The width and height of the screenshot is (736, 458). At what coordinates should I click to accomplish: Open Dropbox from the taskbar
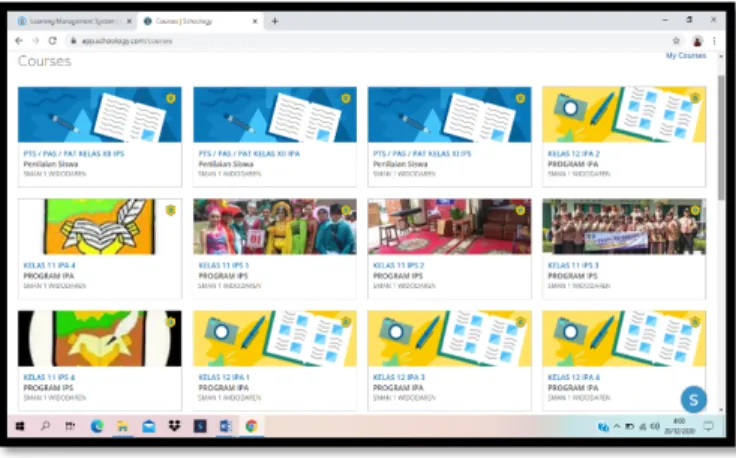pyautogui.click(x=175, y=426)
